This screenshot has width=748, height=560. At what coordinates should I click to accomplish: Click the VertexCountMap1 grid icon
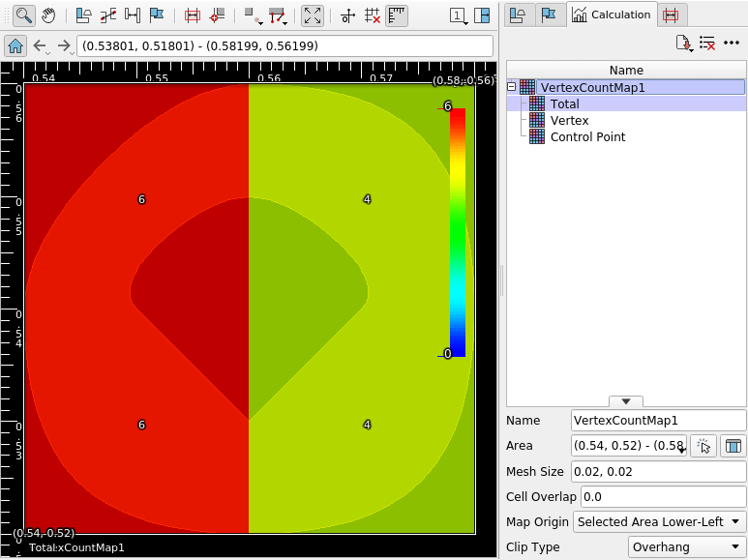pyautogui.click(x=527, y=87)
